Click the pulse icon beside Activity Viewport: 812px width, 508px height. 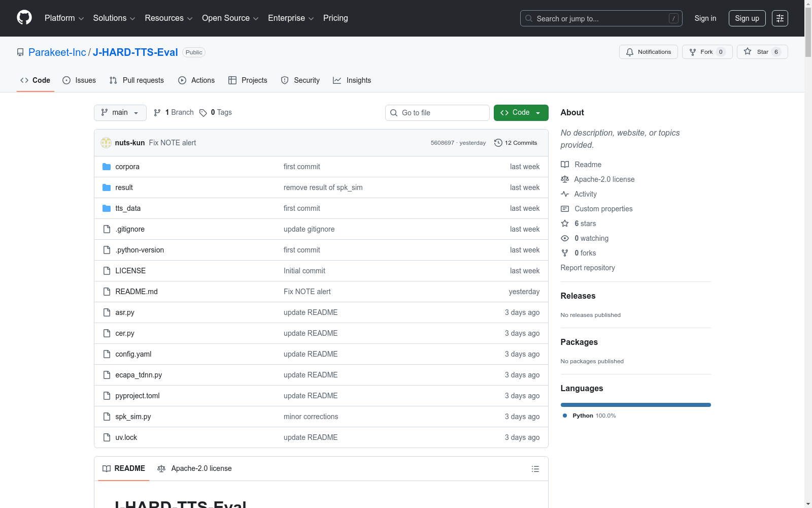coord(565,194)
